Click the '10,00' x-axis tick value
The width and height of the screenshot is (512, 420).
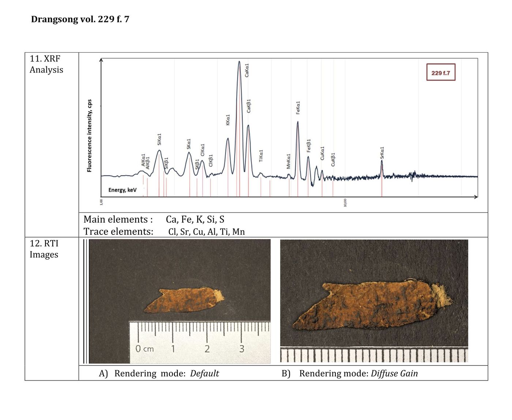coord(345,203)
